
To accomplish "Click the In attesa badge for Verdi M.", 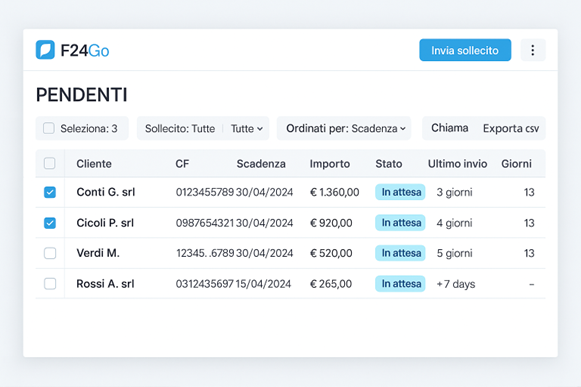I will click(400, 253).
